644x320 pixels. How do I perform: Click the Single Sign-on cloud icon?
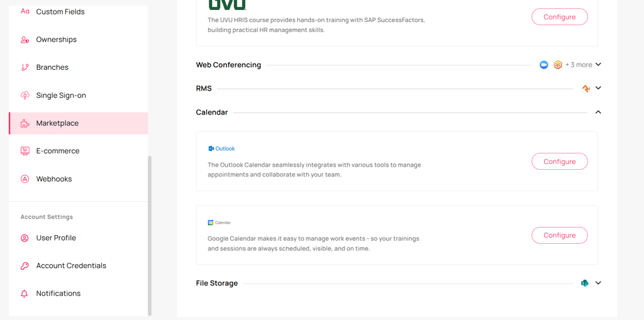(25, 96)
